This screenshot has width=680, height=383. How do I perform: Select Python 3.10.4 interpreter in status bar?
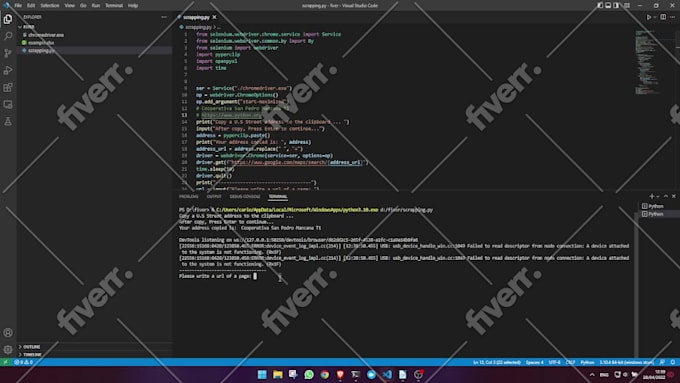pyautogui.click(x=627, y=362)
